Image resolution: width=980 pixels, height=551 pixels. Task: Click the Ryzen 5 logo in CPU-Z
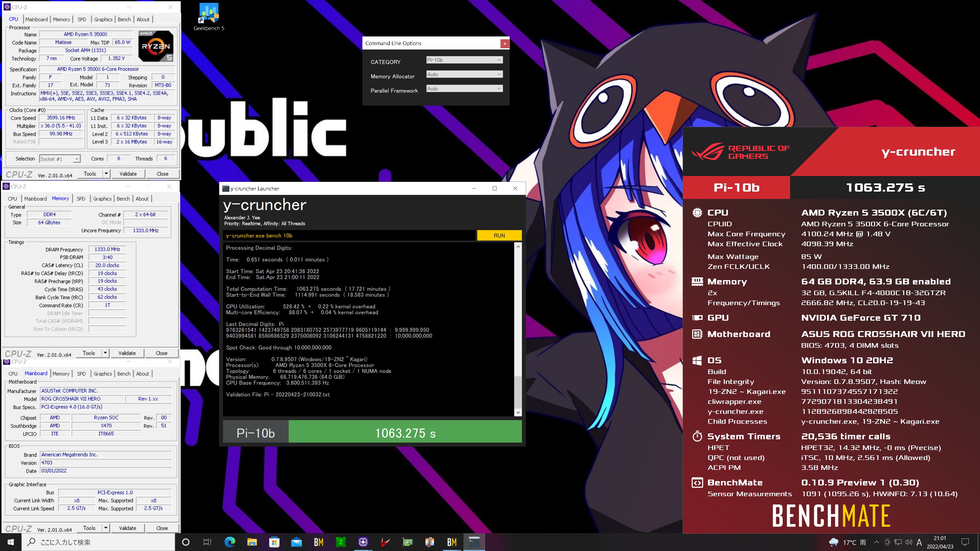[156, 46]
